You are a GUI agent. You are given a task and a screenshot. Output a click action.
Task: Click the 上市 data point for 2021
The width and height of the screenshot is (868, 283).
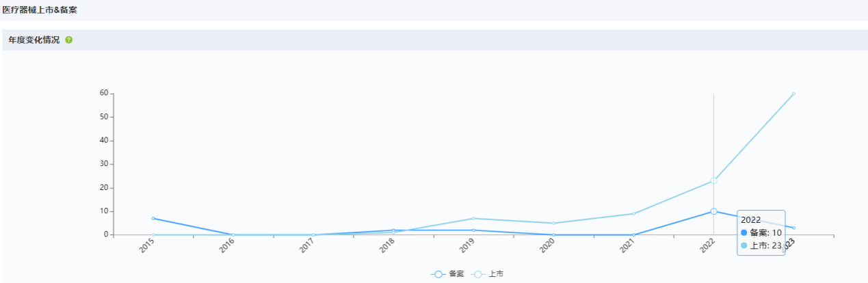pos(633,214)
